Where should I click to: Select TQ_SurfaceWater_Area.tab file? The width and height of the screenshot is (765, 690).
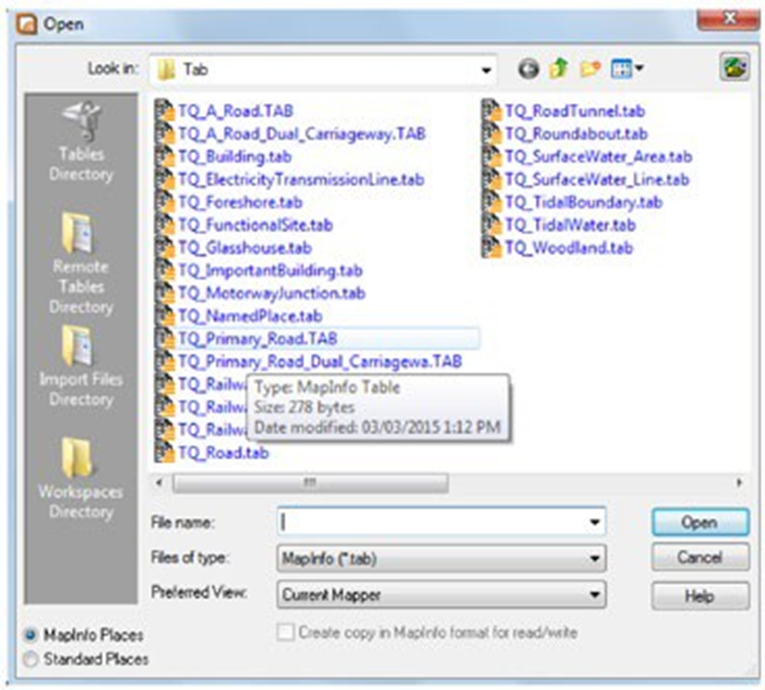click(598, 157)
